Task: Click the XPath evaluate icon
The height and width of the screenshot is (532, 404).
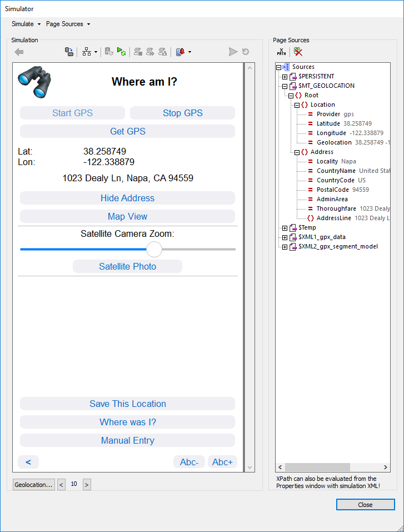Action: (281, 52)
